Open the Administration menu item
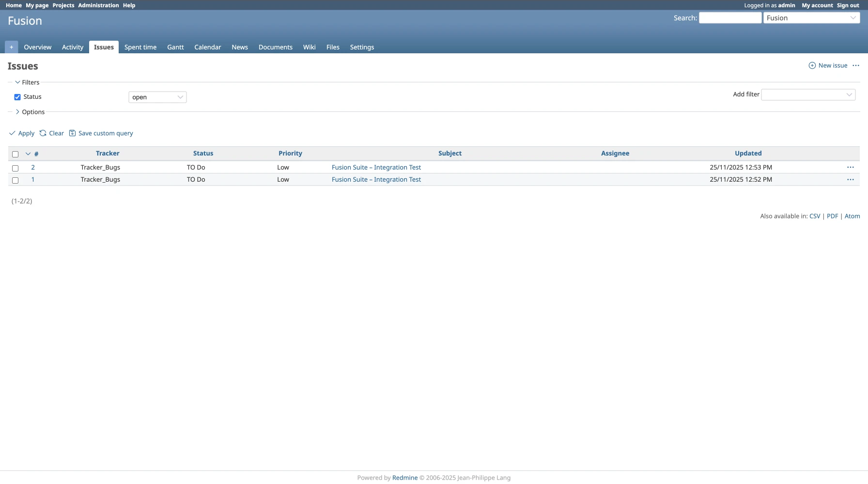868x484 pixels. (98, 5)
